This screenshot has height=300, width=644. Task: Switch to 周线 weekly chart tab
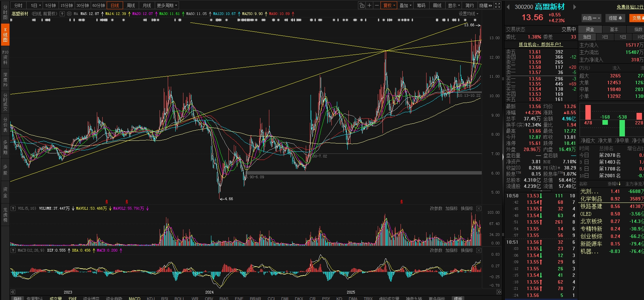131,5
